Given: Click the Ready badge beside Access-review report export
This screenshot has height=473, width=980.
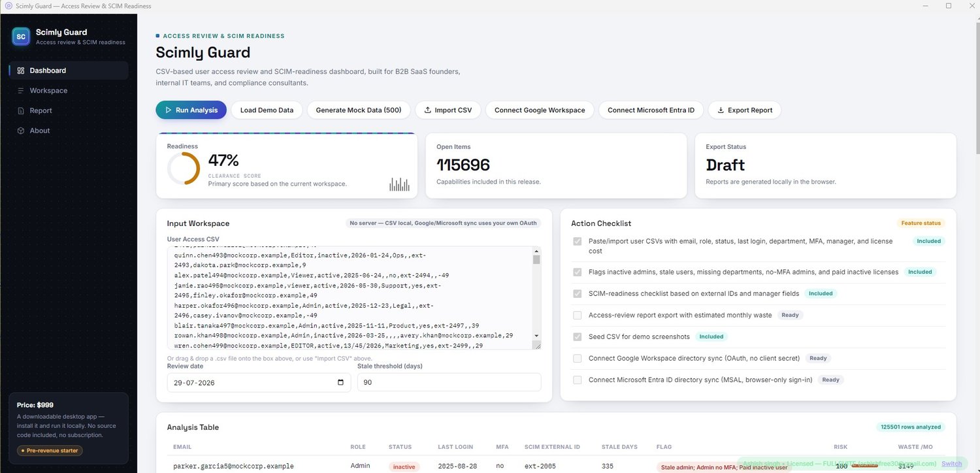Looking at the screenshot, I should point(790,315).
